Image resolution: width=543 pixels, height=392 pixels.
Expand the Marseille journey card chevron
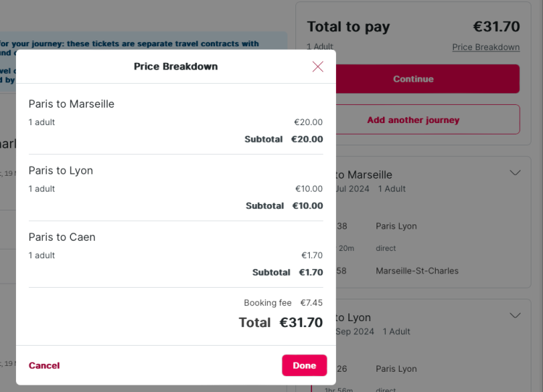pyautogui.click(x=515, y=173)
